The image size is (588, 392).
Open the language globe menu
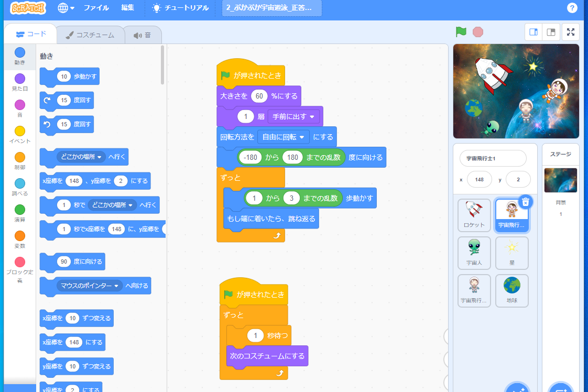click(66, 8)
